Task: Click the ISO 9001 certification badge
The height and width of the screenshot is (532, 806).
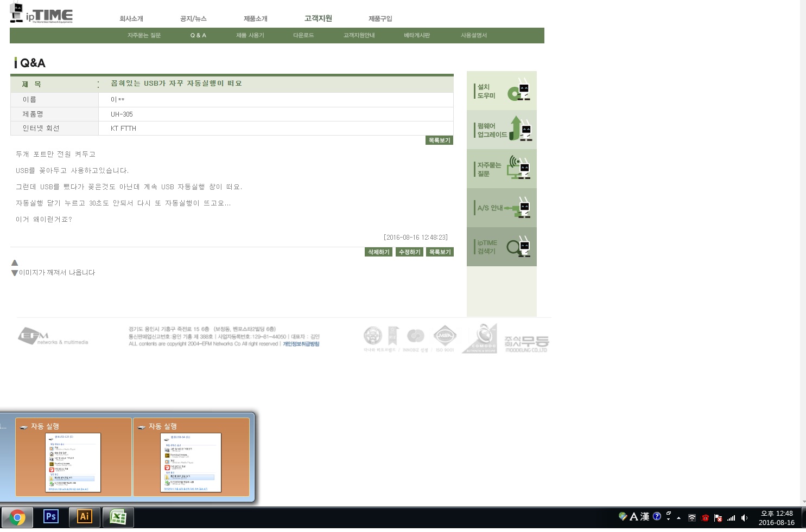Action: pos(445,338)
